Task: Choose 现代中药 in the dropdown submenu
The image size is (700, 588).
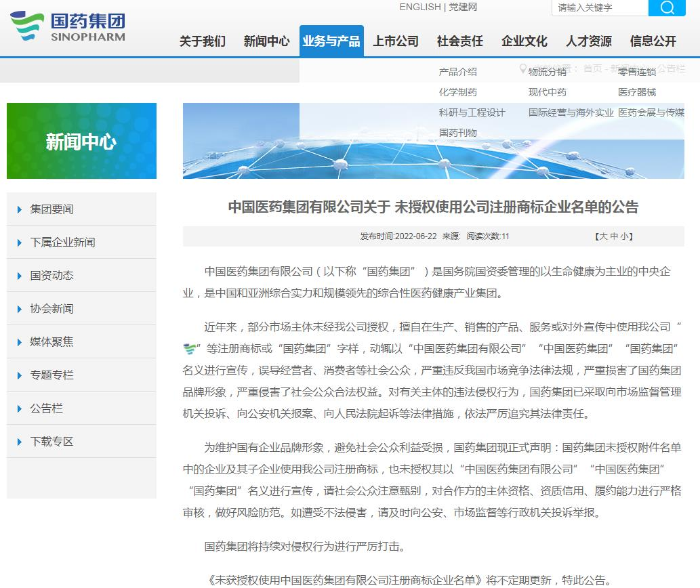Action: [548, 92]
